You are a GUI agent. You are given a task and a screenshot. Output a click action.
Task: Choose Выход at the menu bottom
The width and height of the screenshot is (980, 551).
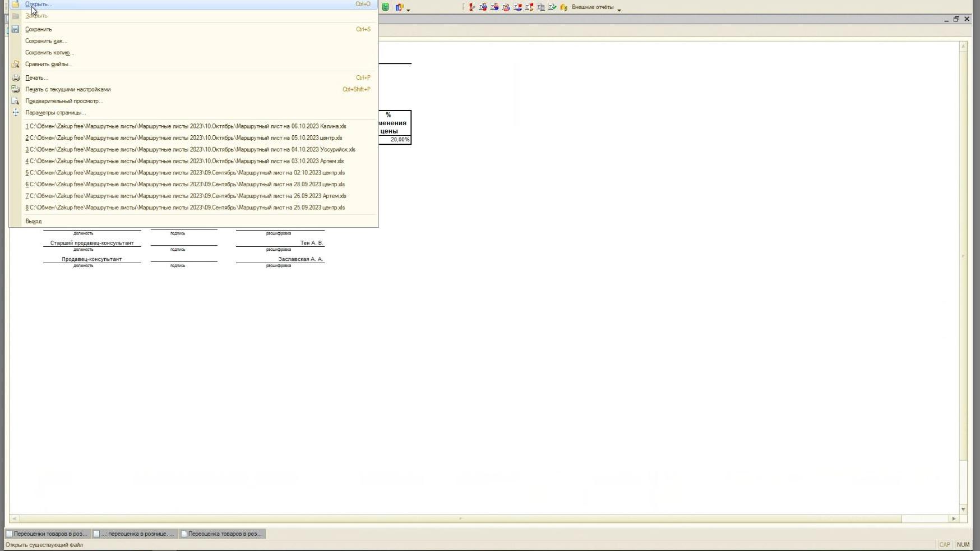(193, 221)
